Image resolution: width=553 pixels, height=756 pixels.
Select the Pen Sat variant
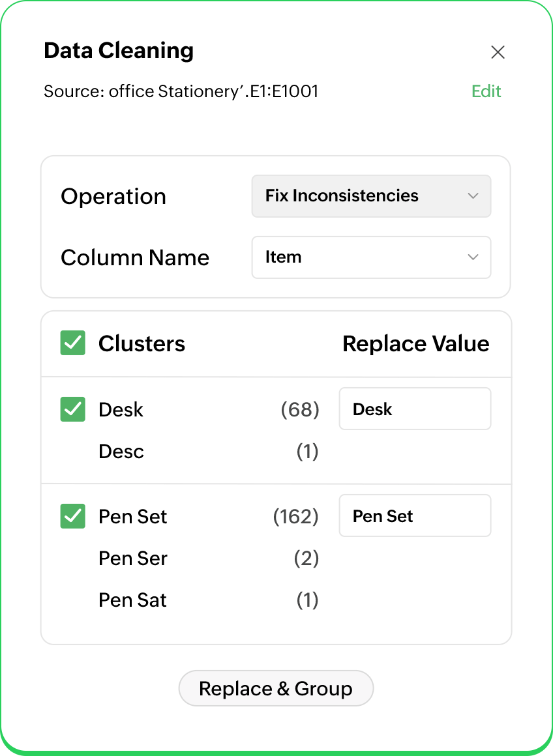tap(132, 600)
